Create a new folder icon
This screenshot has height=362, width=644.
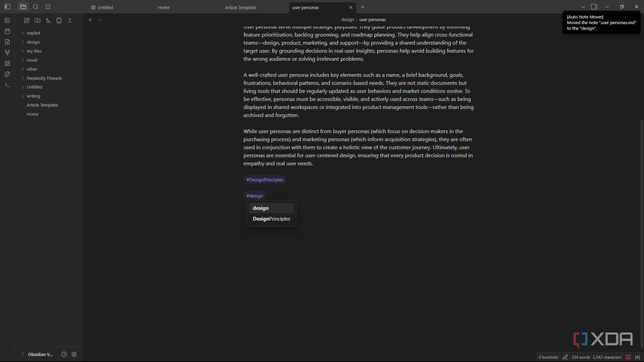[38, 20]
